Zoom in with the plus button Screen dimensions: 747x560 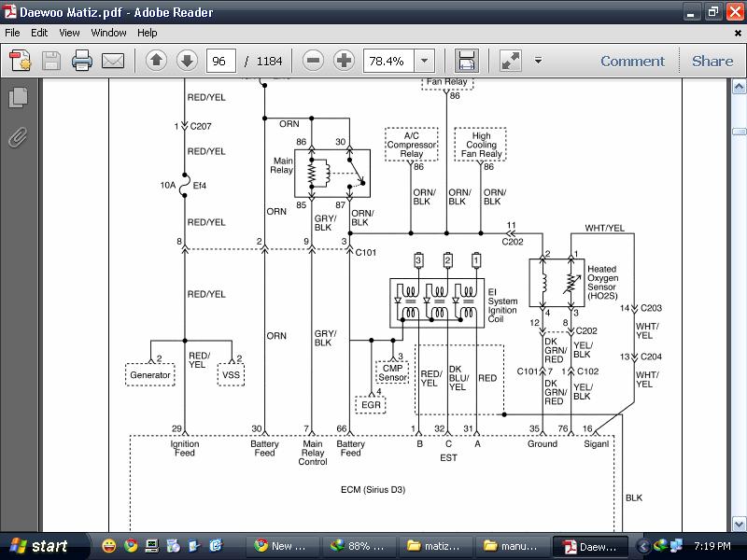345,62
